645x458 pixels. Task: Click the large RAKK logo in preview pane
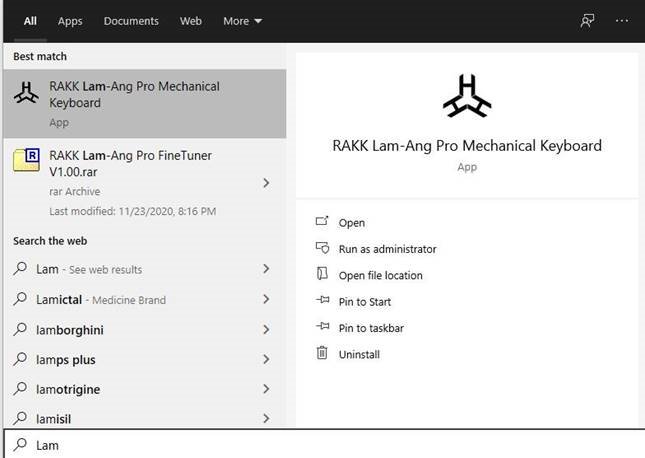tap(467, 95)
